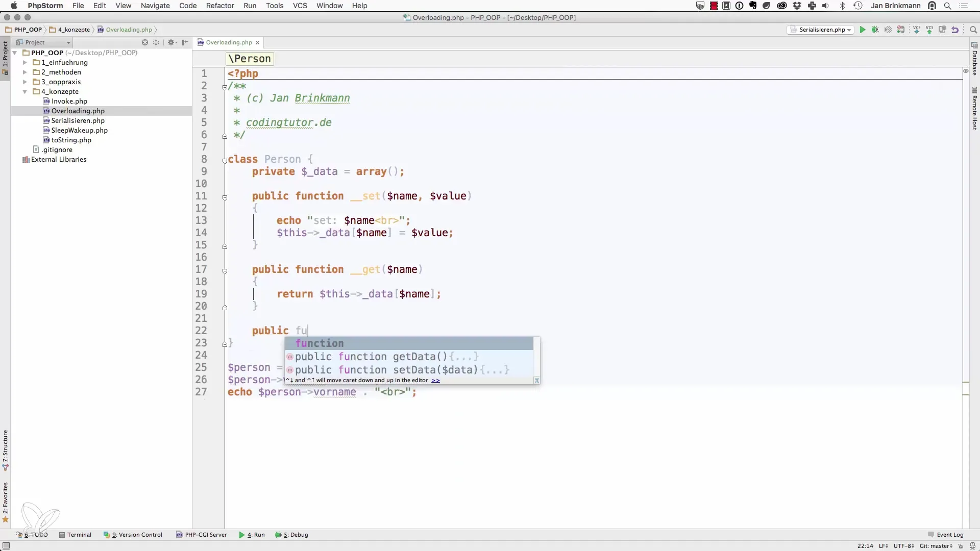Collapse the PHP_OOP root folder
The image size is (980, 551).
pos(15,53)
